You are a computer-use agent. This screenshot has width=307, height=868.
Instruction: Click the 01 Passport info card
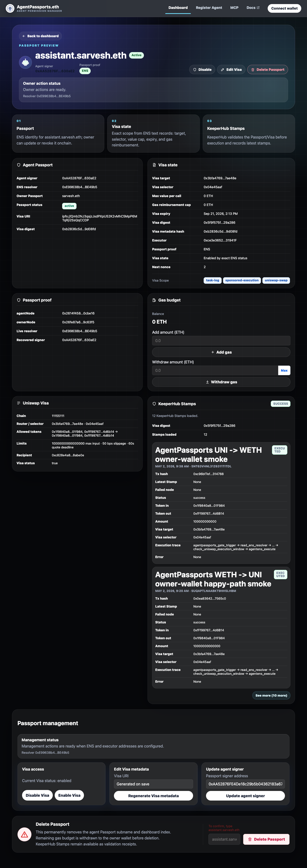(58, 133)
